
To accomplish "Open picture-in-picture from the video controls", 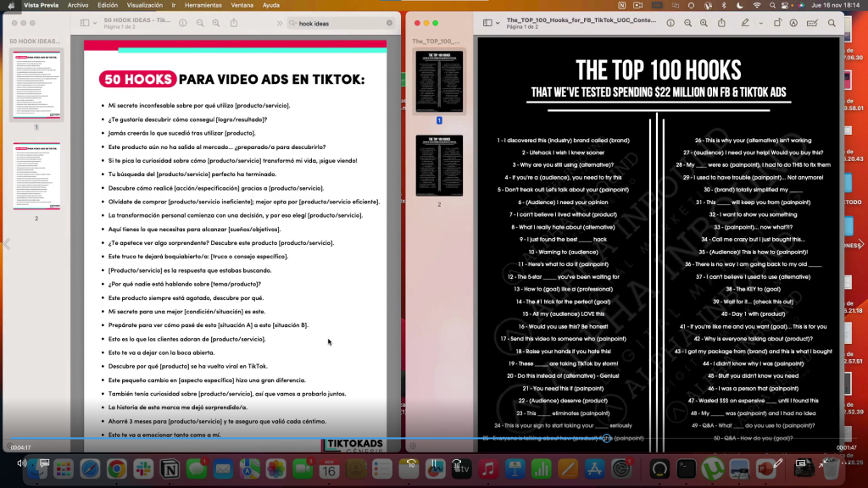I will [x=800, y=463].
